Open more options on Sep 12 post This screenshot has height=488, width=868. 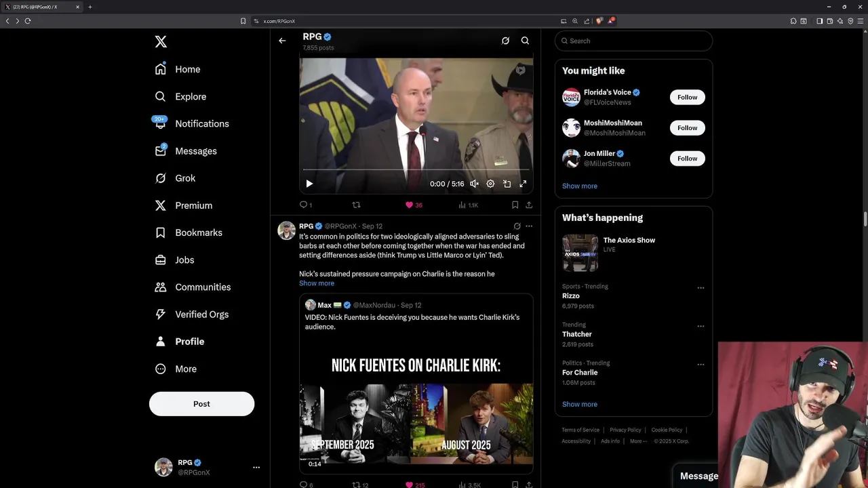[529, 226]
